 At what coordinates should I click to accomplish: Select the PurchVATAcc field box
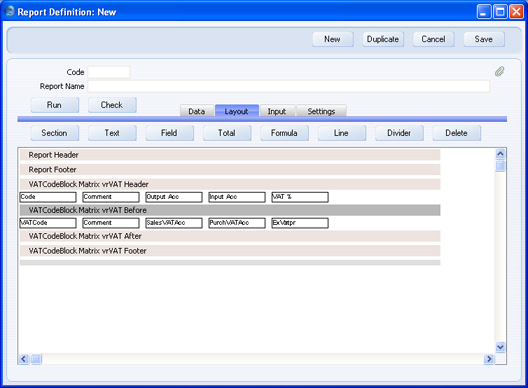coord(237,223)
